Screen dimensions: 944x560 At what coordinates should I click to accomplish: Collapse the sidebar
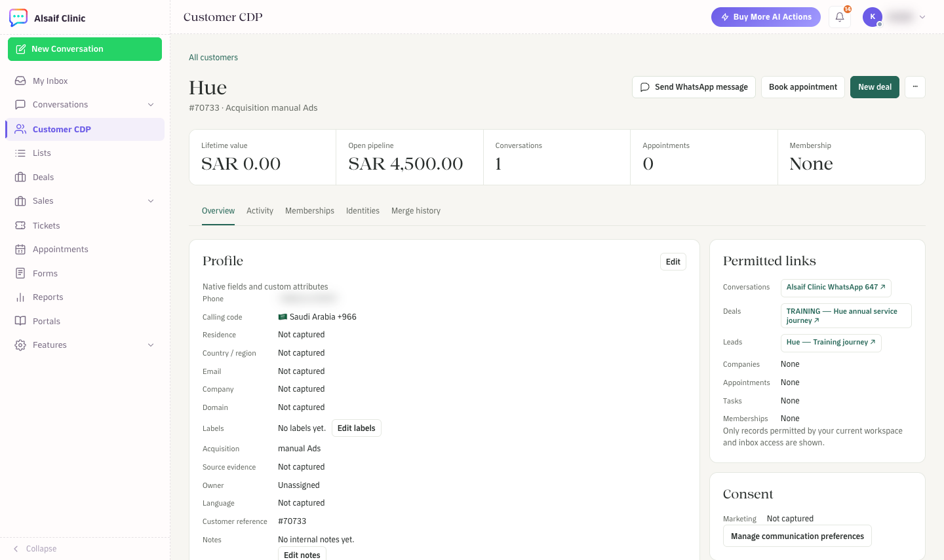click(x=35, y=549)
